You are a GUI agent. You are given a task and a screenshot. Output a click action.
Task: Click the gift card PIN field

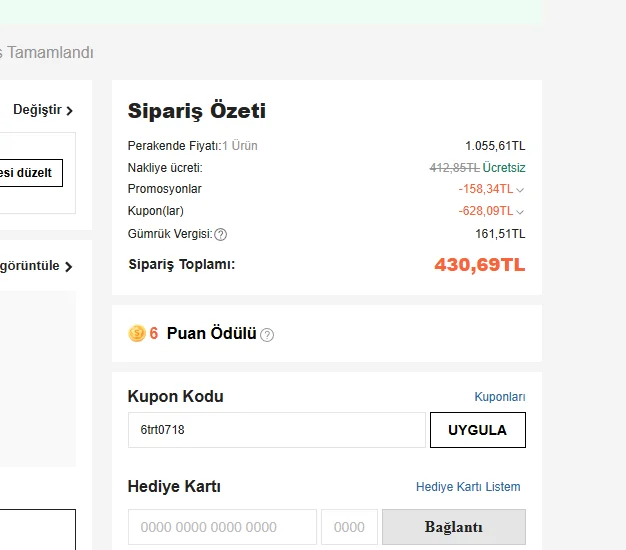[x=349, y=527]
